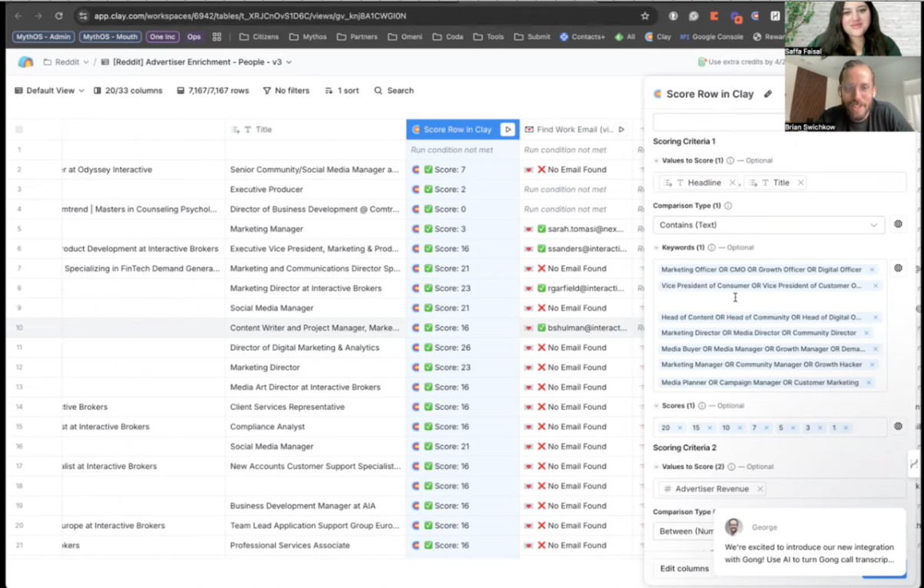This screenshot has height=588, width=924.
Task: Open the MythOS - Mouth tab group
Action: coord(110,37)
